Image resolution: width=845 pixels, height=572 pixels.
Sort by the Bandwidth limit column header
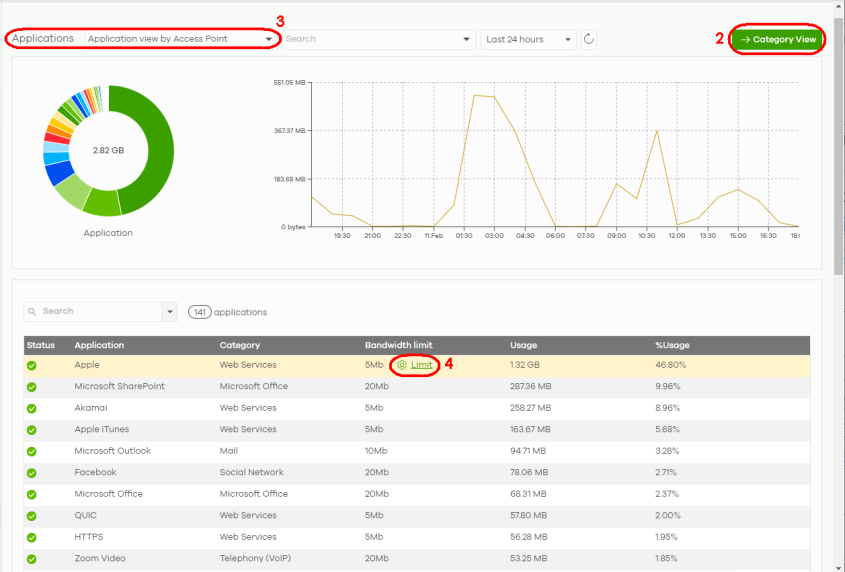coord(398,345)
